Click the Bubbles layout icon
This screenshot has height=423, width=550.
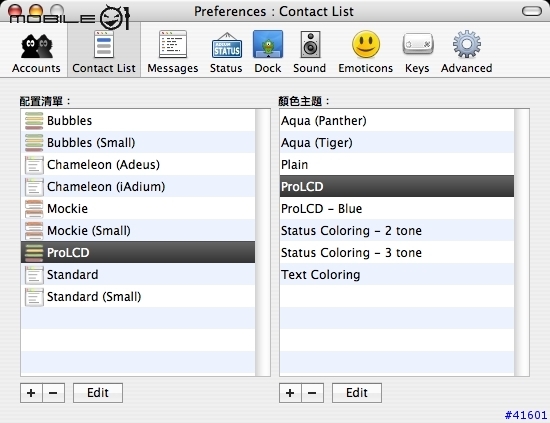pos(34,121)
